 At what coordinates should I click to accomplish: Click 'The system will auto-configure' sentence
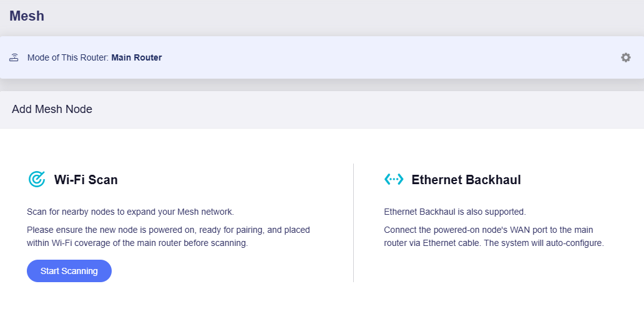(x=544, y=243)
